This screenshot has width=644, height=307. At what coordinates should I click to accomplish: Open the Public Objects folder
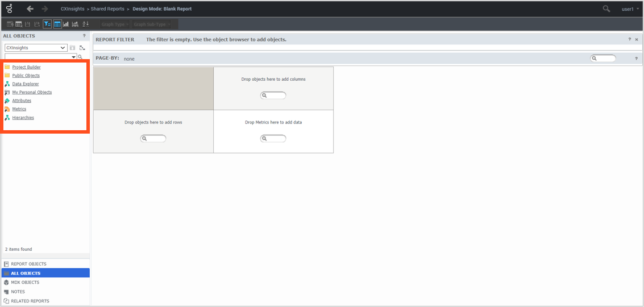point(26,76)
